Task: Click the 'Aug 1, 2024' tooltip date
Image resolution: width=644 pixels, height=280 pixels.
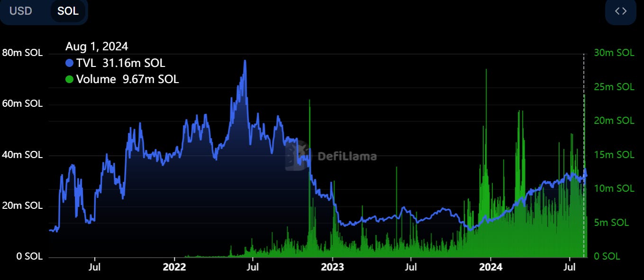Action: tap(97, 47)
